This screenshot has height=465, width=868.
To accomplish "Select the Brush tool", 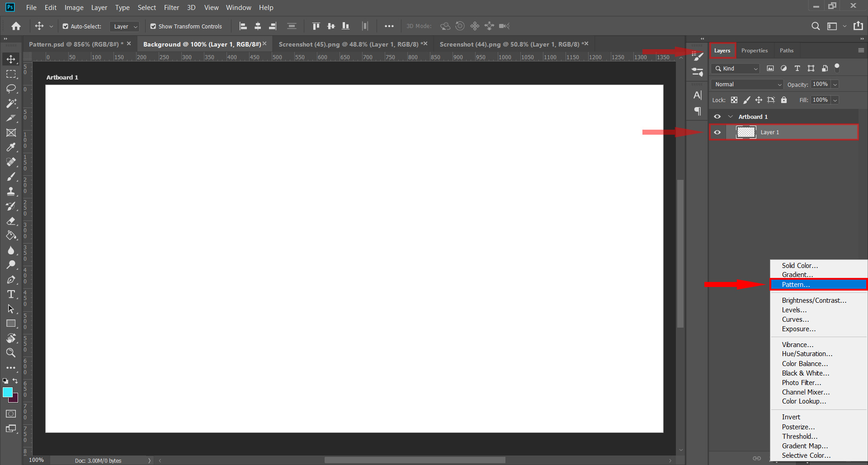I will click(11, 177).
